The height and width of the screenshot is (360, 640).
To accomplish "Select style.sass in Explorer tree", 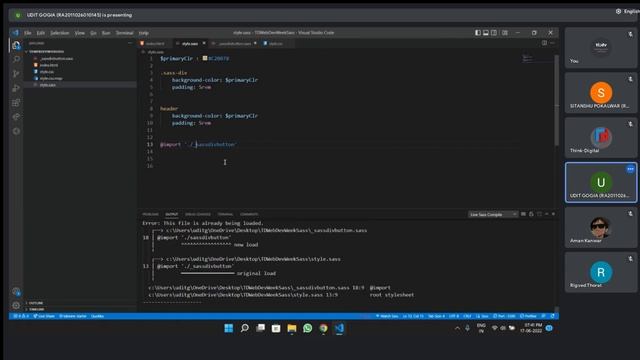I will [80, 84].
